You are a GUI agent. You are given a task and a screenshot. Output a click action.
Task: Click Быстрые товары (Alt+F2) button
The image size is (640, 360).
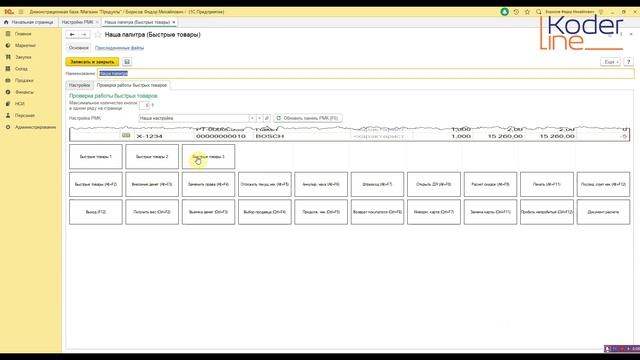click(x=96, y=184)
